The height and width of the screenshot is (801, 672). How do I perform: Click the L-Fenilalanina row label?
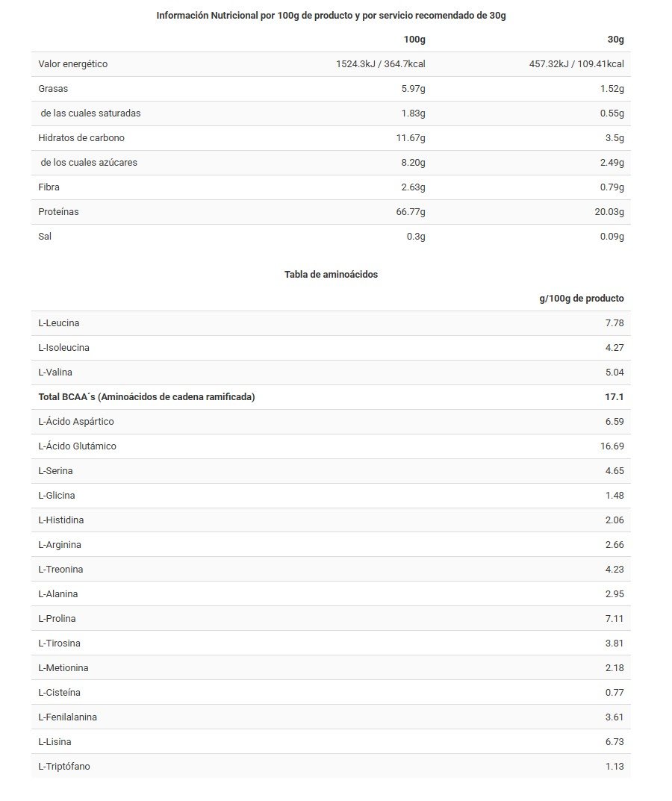coord(68,717)
